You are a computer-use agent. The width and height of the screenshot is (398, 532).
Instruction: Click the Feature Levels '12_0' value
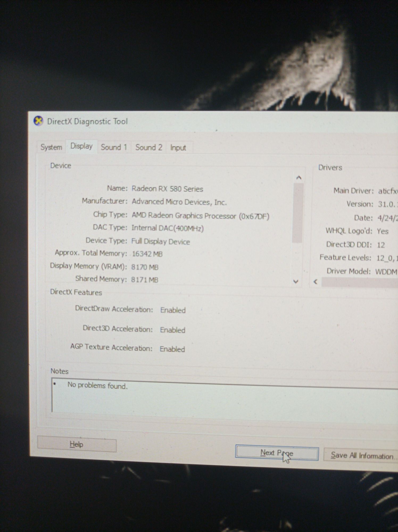click(387, 258)
